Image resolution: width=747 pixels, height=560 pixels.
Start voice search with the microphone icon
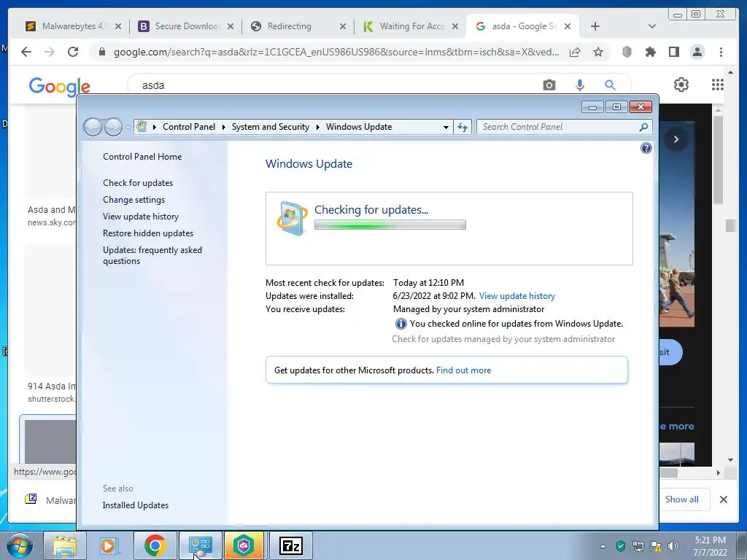coord(580,85)
